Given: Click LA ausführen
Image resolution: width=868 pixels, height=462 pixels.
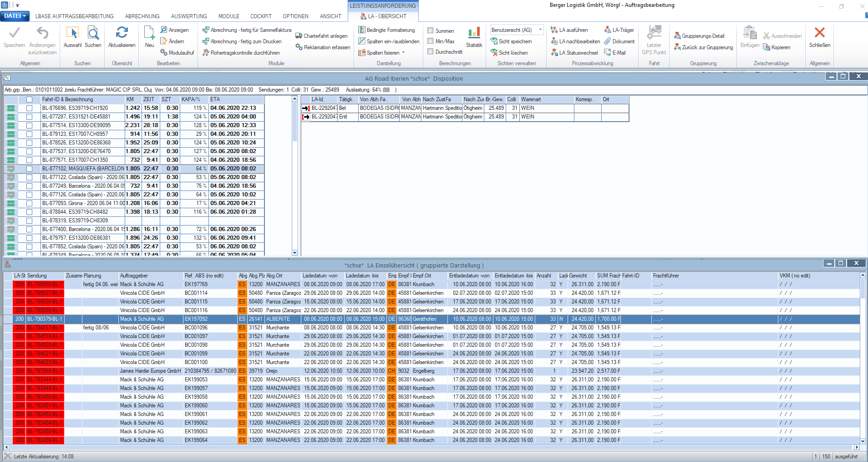Looking at the screenshot, I should point(569,30).
